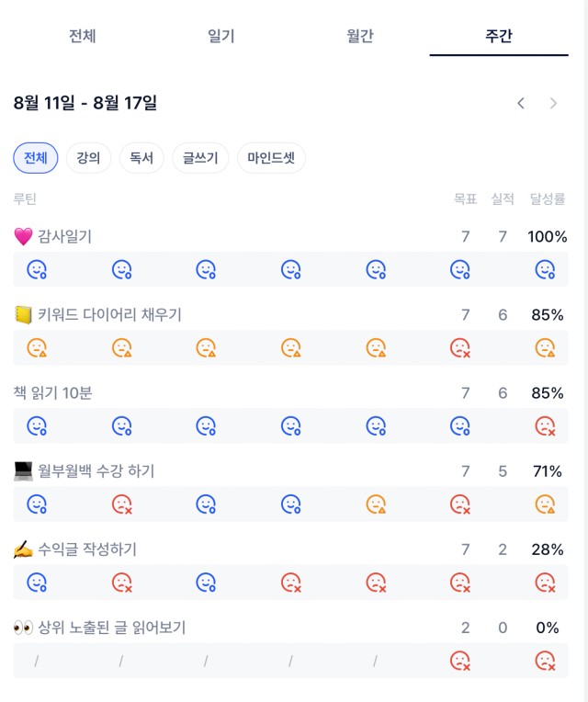Click last red face in 상위 노출된 글 읽어보기 row
Viewport: 588px width, 702px height.
point(545,661)
